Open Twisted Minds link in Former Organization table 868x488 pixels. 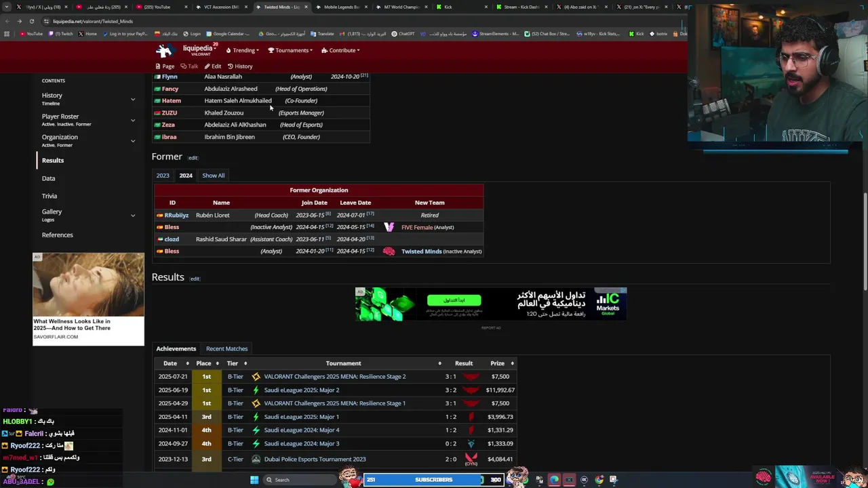(421, 251)
